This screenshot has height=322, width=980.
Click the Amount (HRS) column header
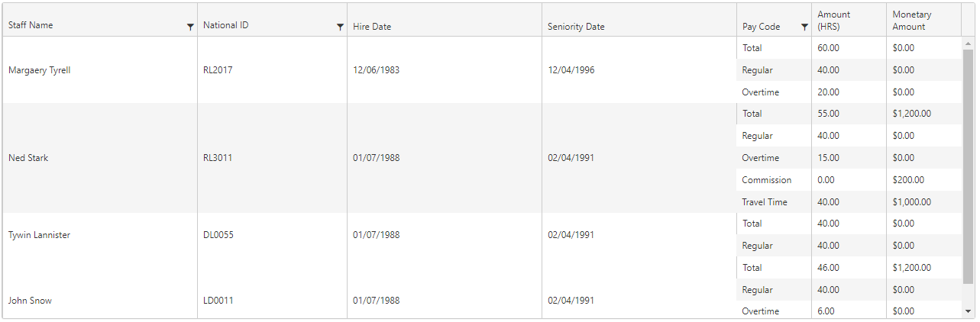pyautogui.click(x=834, y=21)
